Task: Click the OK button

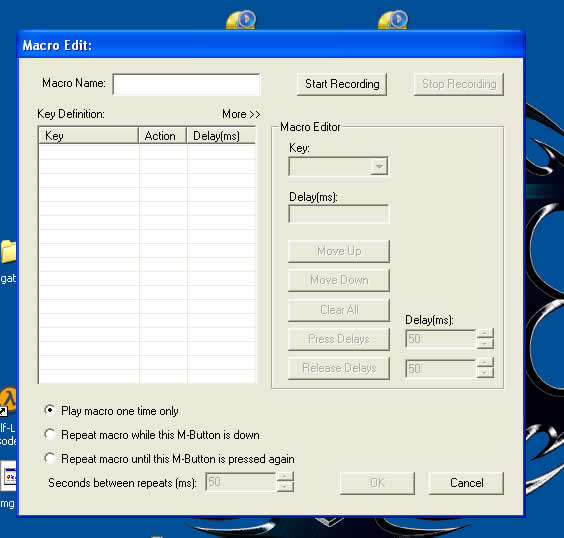Action: pos(377,483)
